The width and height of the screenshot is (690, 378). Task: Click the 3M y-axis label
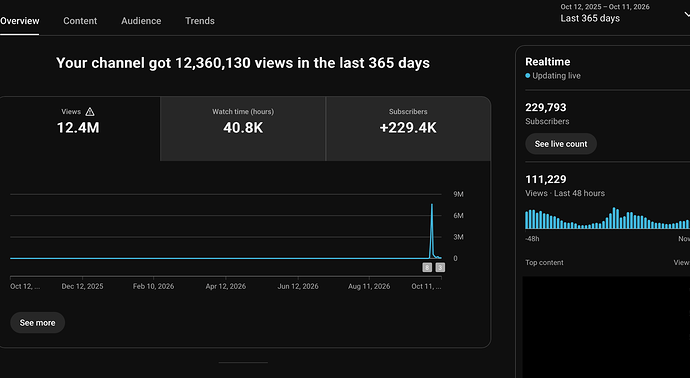click(x=459, y=237)
